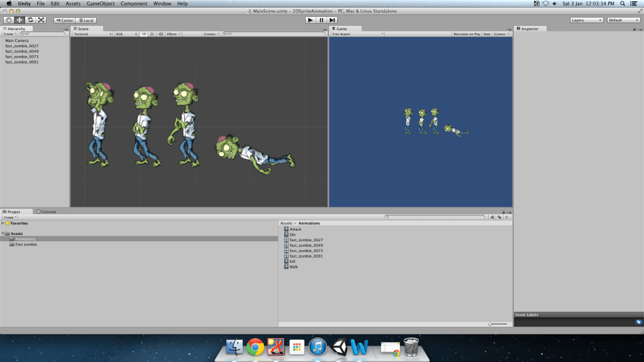The width and height of the screenshot is (644, 362).
Task: Select Main Camera in Hierarchy
Action: (17, 41)
